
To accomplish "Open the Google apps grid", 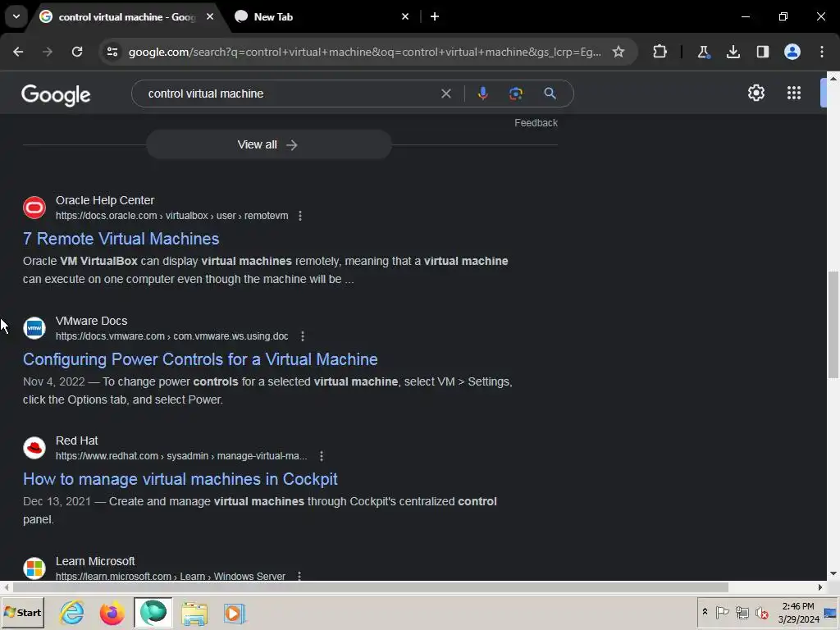I will coord(794,93).
